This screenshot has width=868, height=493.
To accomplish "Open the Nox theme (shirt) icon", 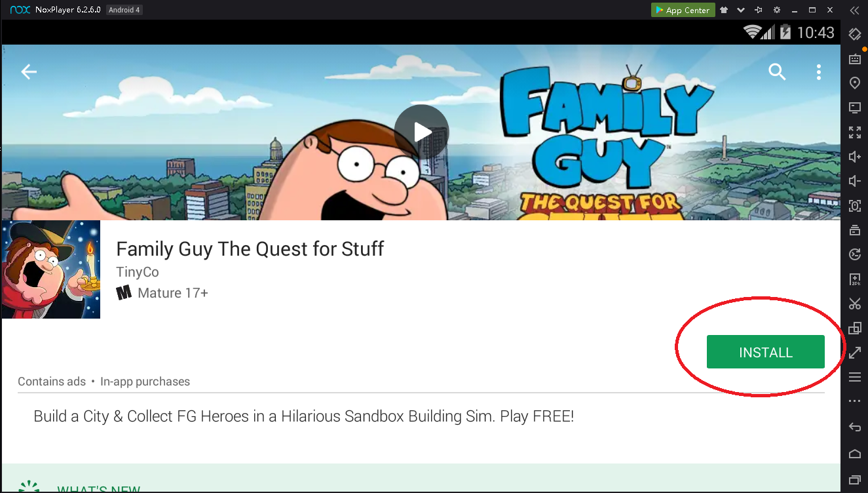I will 724,10.
